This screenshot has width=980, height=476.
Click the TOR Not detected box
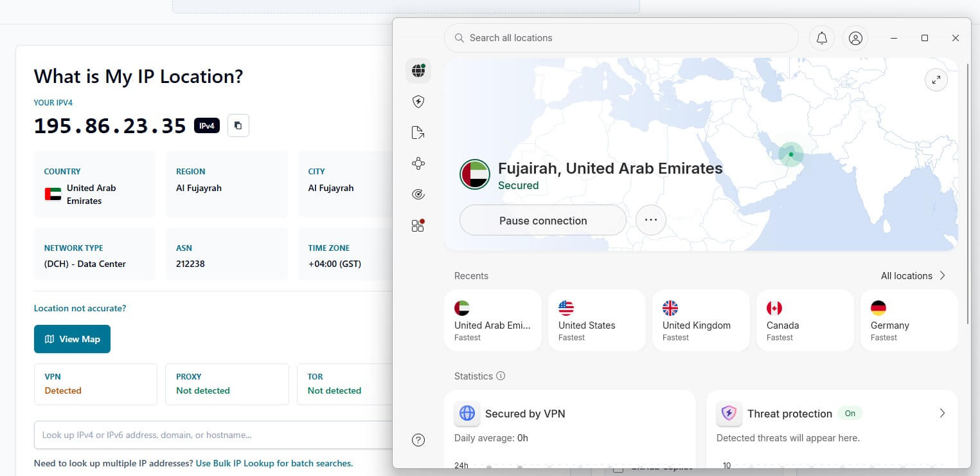(344, 384)
